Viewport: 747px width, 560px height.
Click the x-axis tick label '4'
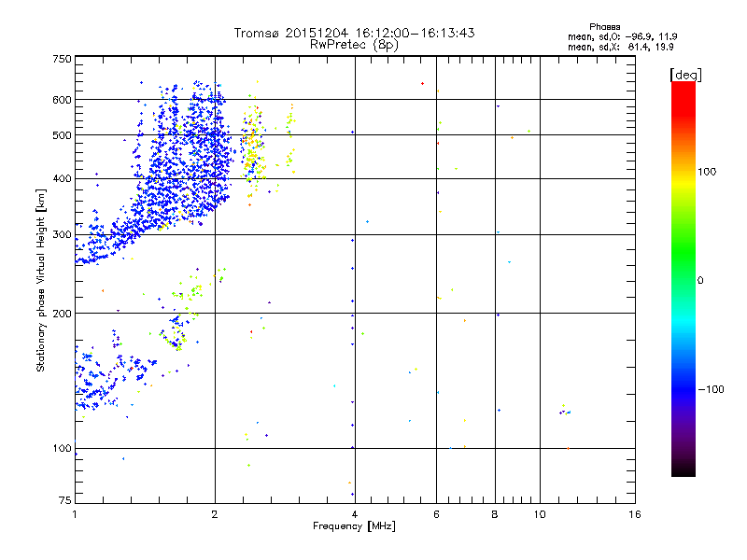[x=355, y=514]
